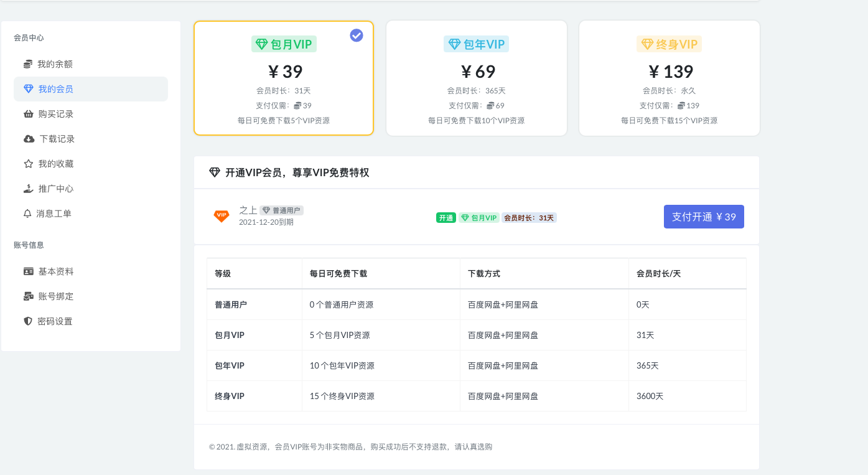The width and height of the screenshot is (868, 475).
Task: Click the 会员时长：永久 text
Action: [670, 90]
